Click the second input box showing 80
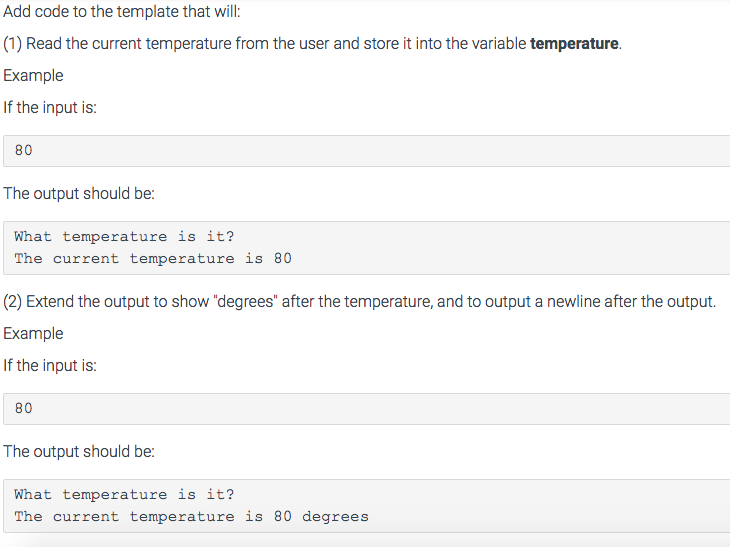The image size is (730, 547). click(366, 409)
